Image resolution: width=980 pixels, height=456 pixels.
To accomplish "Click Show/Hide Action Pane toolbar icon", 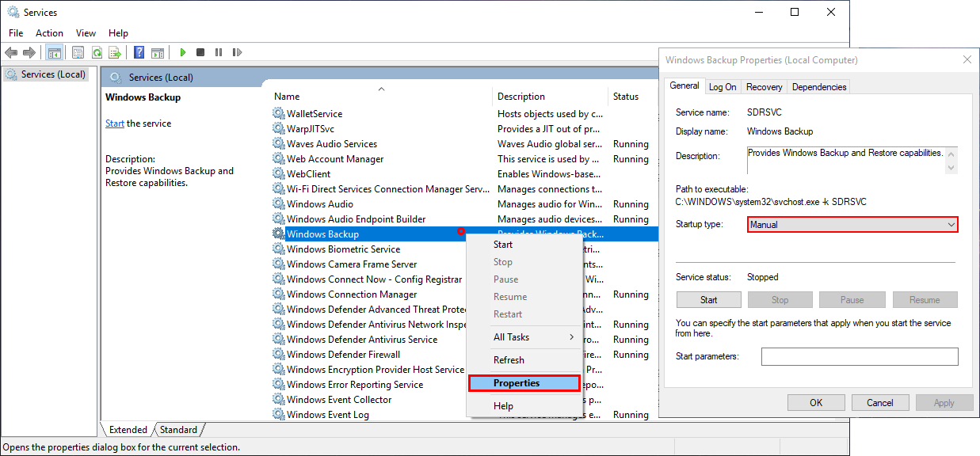I will tap(158, 52).
